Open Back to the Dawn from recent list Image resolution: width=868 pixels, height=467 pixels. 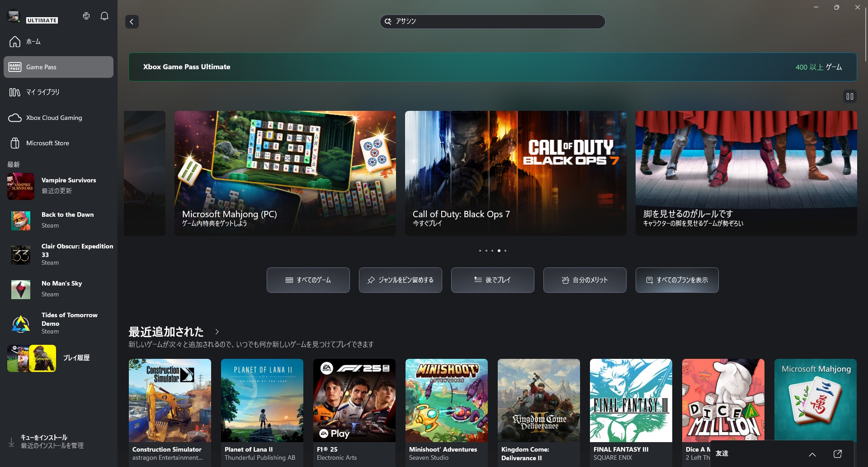click(x=58, y=220)
